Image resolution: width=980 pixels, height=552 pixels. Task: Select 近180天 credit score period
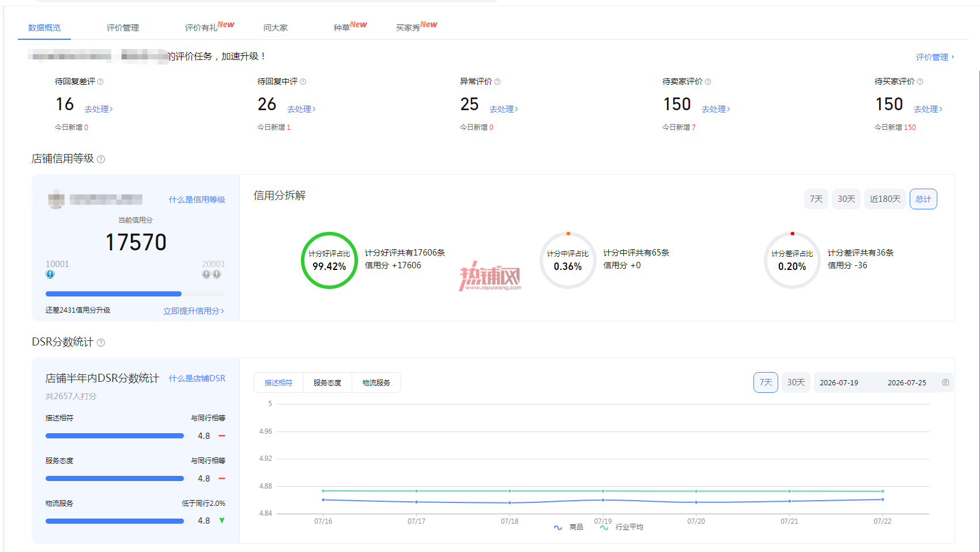(885, 199)
